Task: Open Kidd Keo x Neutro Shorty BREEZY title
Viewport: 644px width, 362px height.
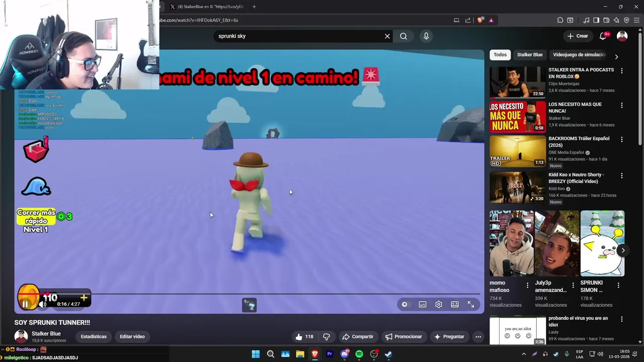Action: pos(576,178)
